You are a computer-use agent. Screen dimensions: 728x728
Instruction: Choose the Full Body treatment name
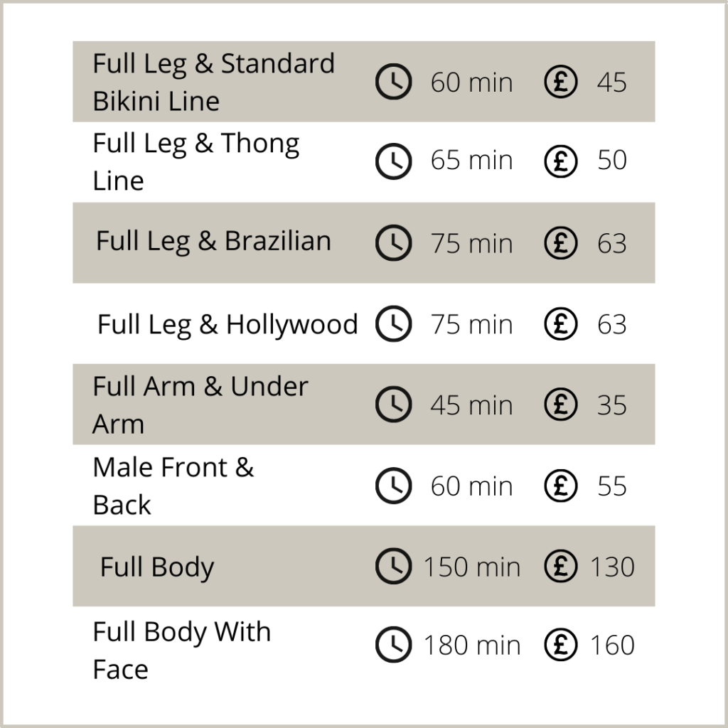157,567
